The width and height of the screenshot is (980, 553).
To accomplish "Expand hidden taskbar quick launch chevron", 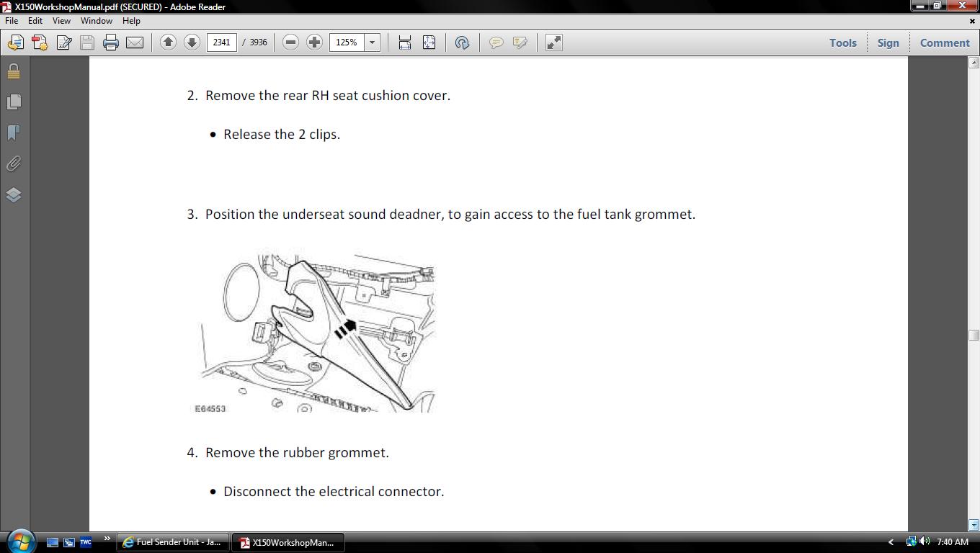I will (x=107, y=539).
